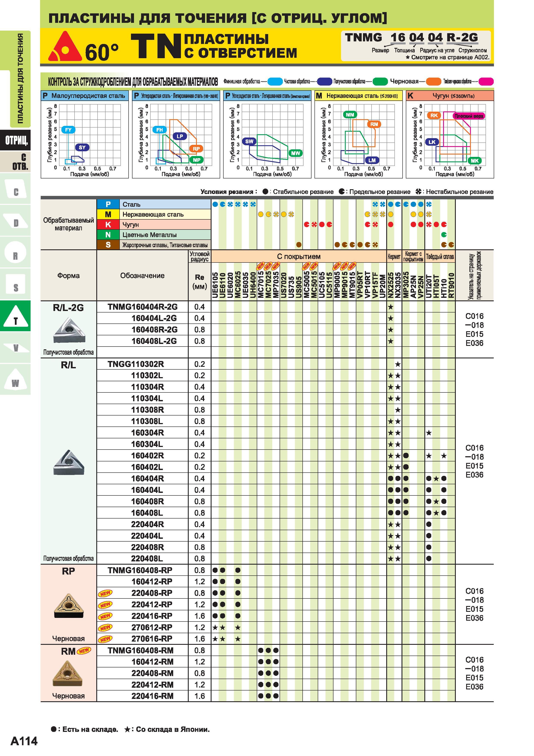Click the red K badge beside Чугун
Image resolution: width=534 pixels, height=756 pixels.
coord(108,225)
